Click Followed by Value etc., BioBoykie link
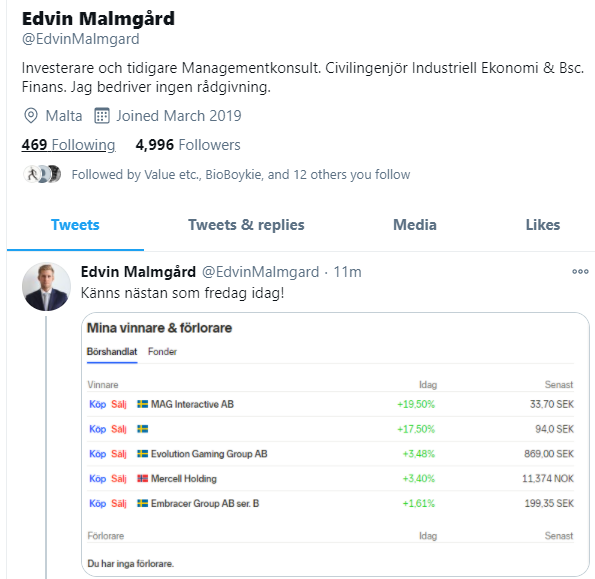Image resolution: width=595 pixels, height=579 pixels. coord(241,175)
